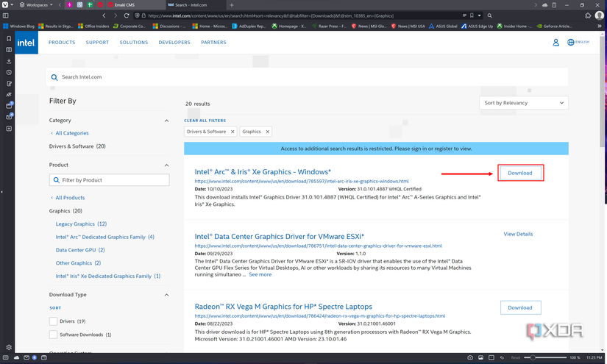Reset zoom with the Reset button
This screenshot has width=607, height=364.
tap(516, 358)
